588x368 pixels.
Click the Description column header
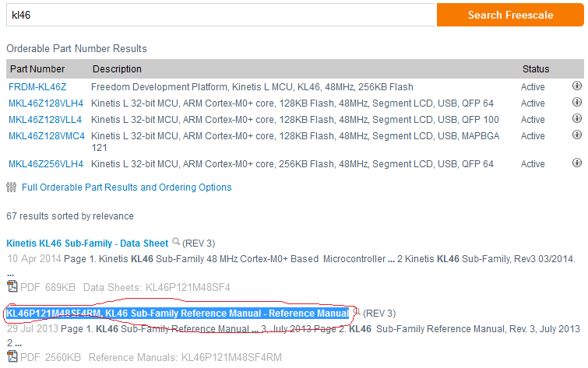(117, 69)
